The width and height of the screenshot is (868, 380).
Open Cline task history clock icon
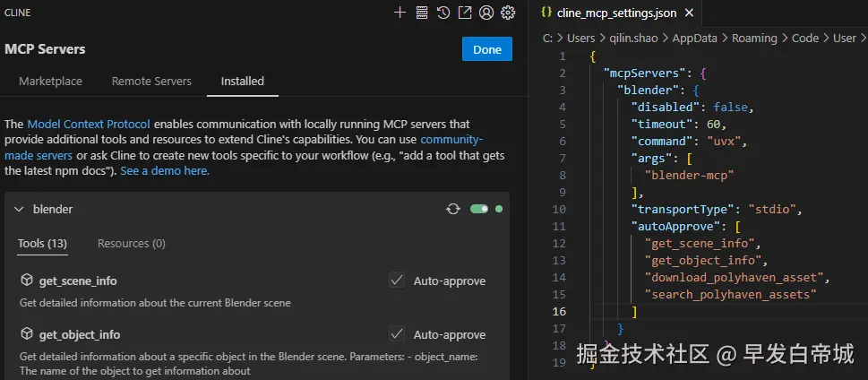(x=443, y=13)
